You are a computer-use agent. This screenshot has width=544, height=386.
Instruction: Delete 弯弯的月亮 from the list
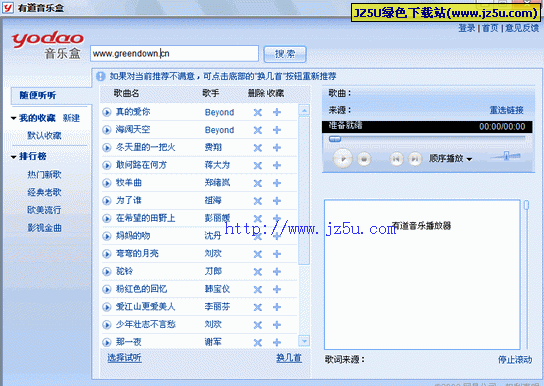257,254
